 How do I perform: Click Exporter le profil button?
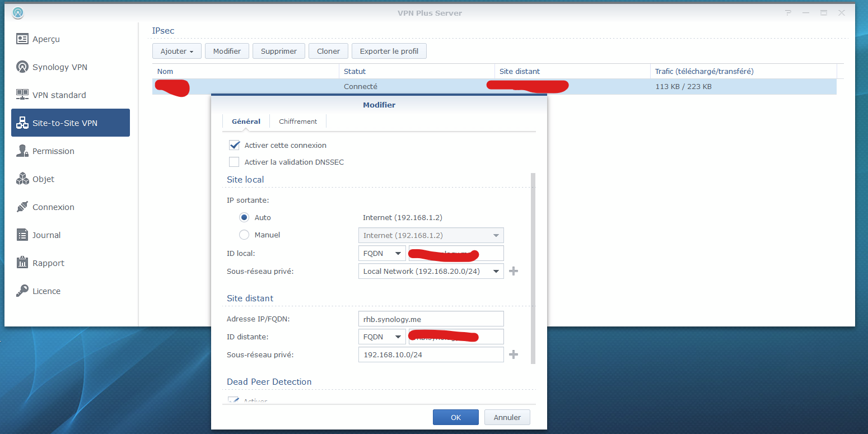(x=389, y=51)
